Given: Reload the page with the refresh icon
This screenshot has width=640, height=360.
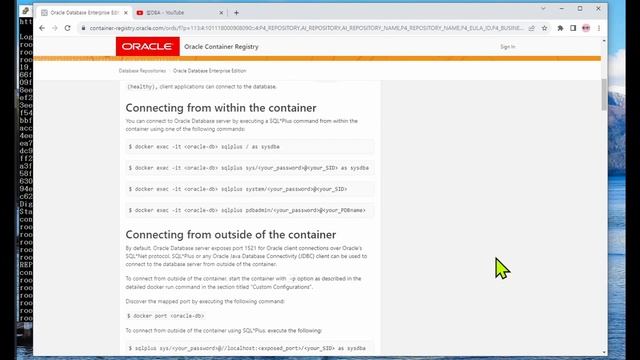Looking at the screenshot, I should coord(68,28).
